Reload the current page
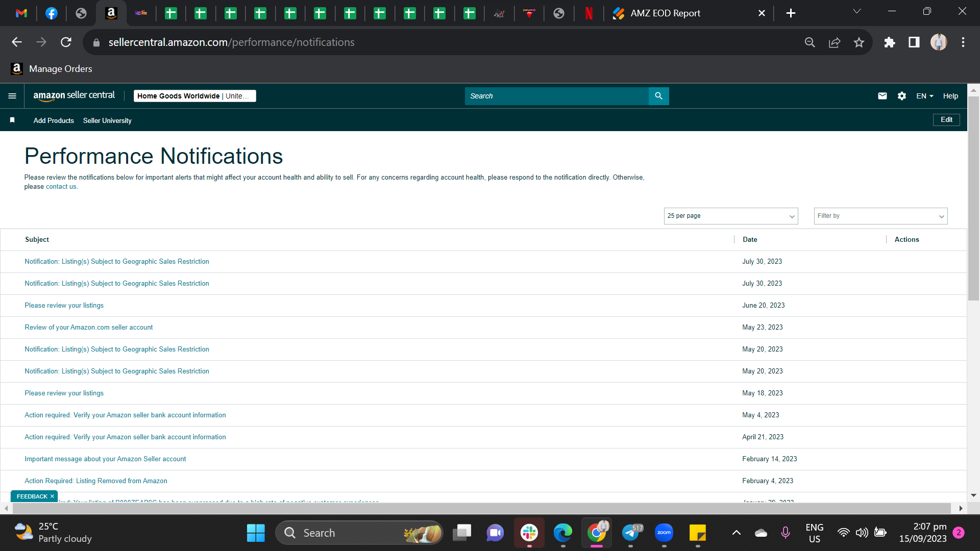This screenshot has width=980, height=551. coord(66,42)
